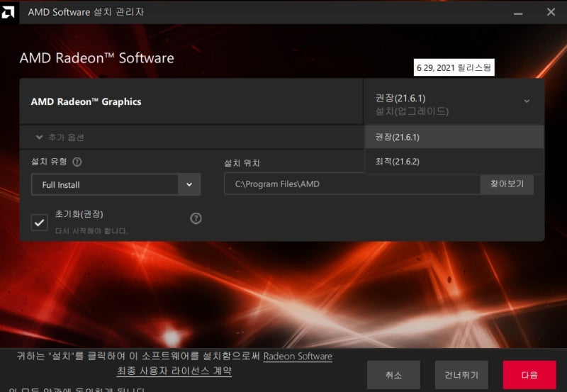
Task: Minimize the AMD Software installer window
Action: tap(518, 13)
